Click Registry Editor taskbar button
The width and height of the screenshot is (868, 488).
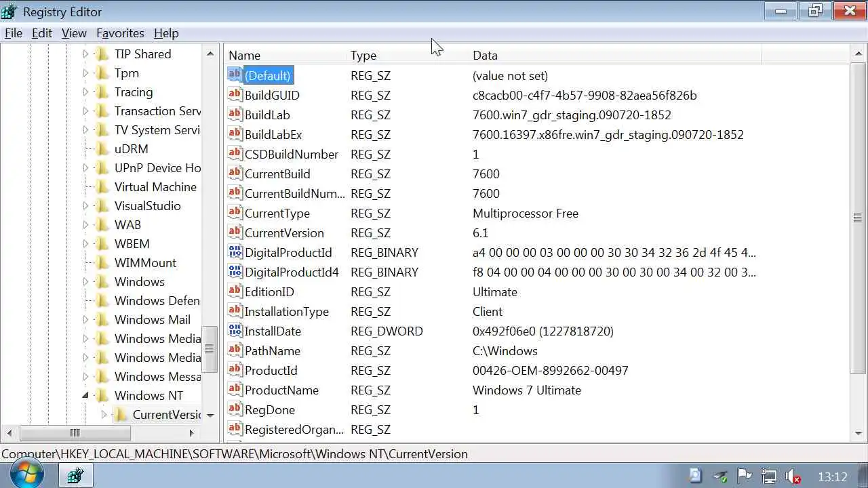click(75, 476)
